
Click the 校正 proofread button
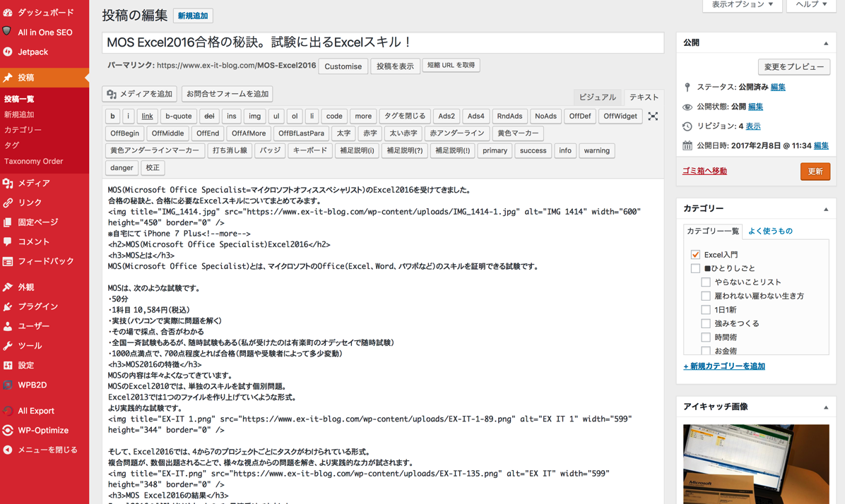(x=153, y=167)
